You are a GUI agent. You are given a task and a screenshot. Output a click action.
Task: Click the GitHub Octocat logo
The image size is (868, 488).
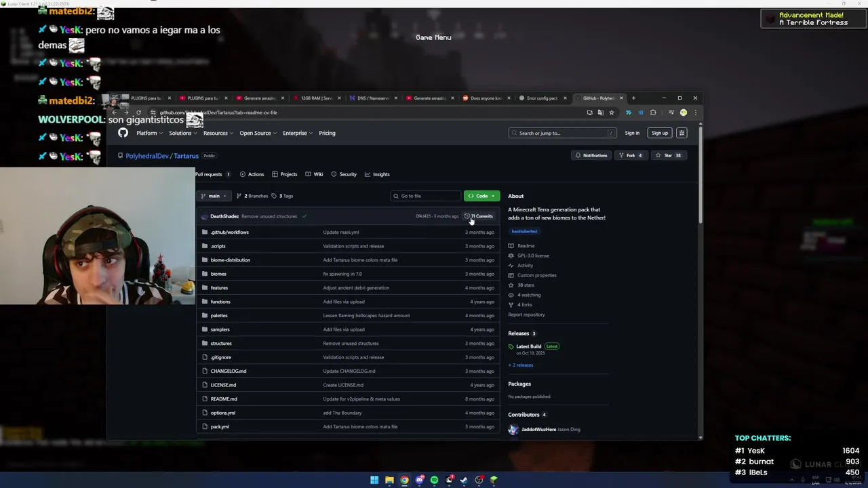pyautogui.click(x=123, y=133)
